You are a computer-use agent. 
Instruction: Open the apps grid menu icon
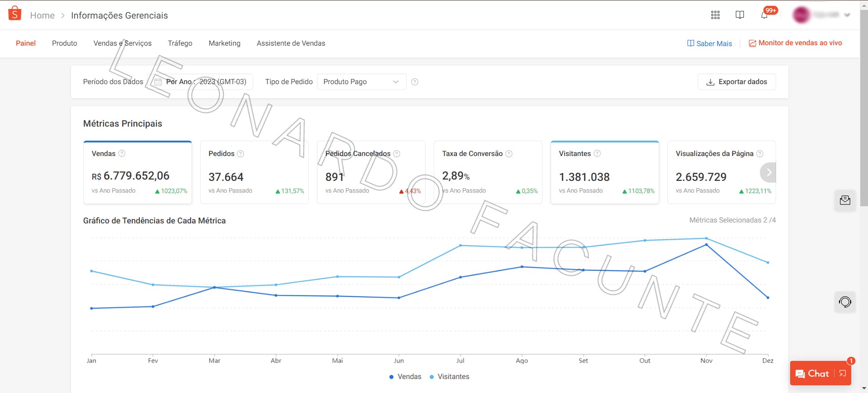point(715,15)
